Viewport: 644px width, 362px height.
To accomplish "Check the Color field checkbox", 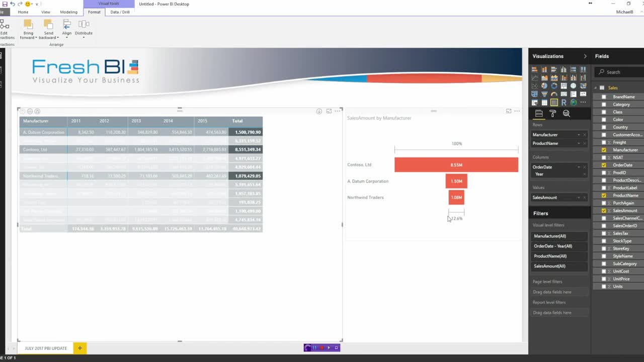I will [x=603, y=119].
